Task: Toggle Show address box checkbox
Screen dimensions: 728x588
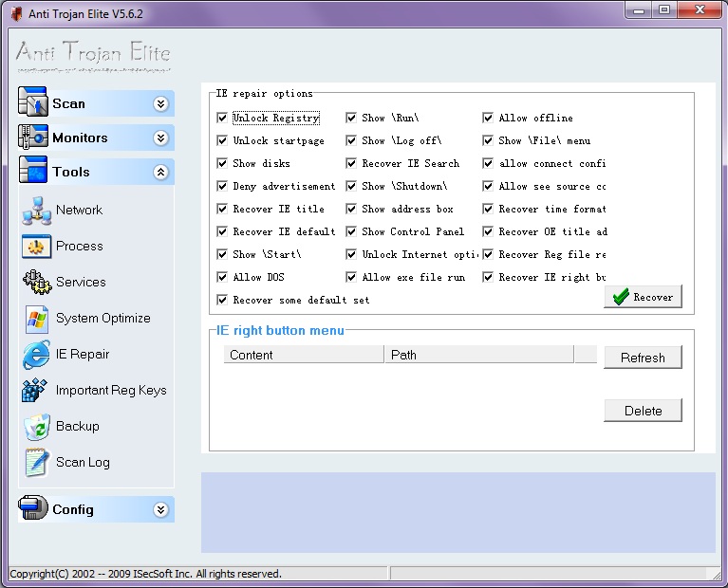Action: [351, 209]
